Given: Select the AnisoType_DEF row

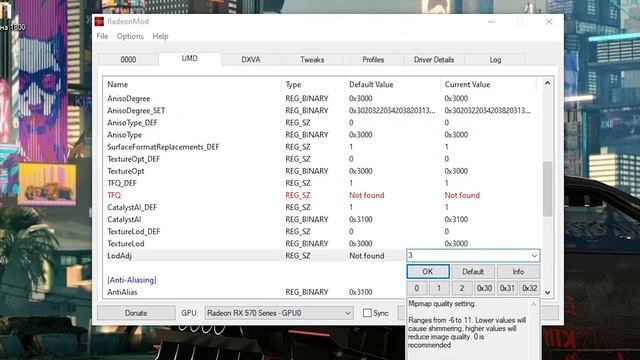Looking at the screenshot, I should (322, 123).
